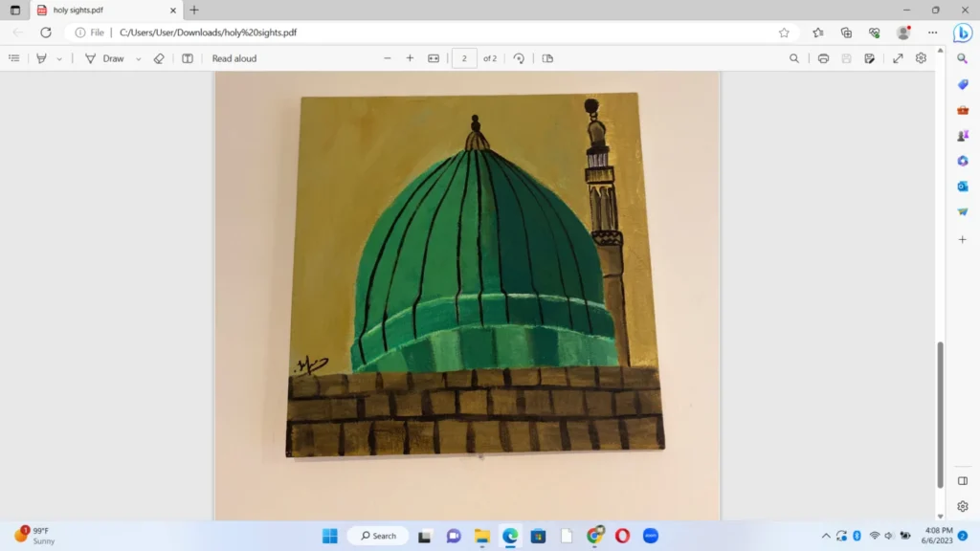Save the PDF file
This screenshot has height=551, width=980.
846,58
